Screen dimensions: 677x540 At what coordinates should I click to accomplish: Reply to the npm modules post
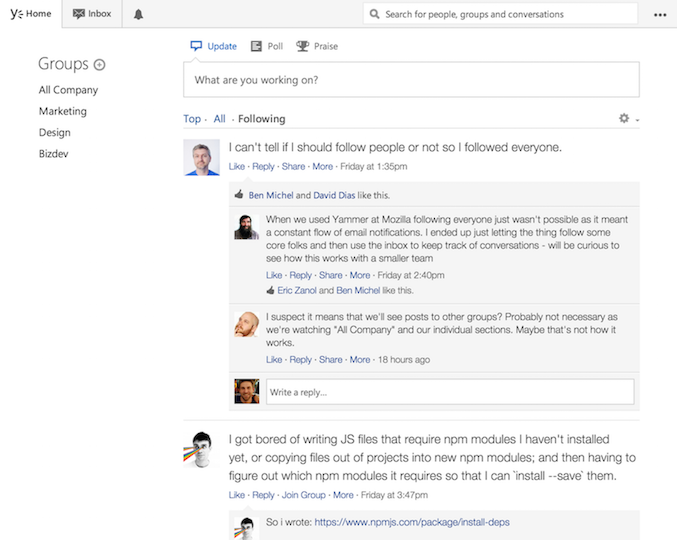[263, 495]
